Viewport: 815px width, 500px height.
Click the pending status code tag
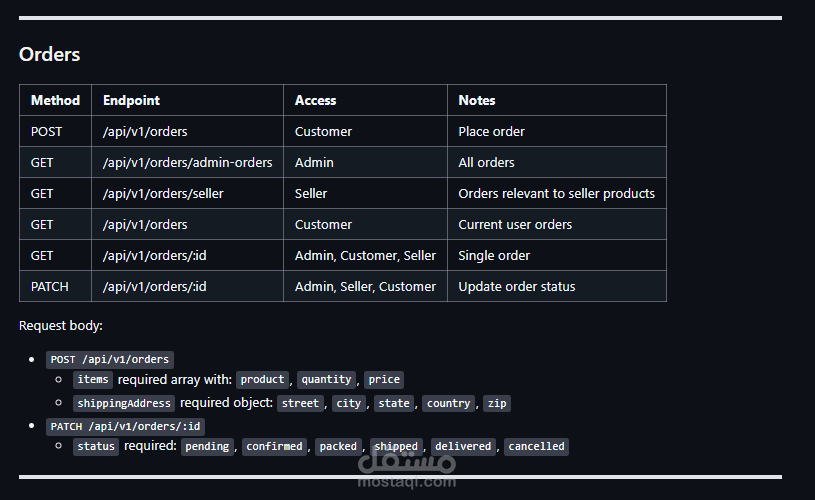pos(208,447)
